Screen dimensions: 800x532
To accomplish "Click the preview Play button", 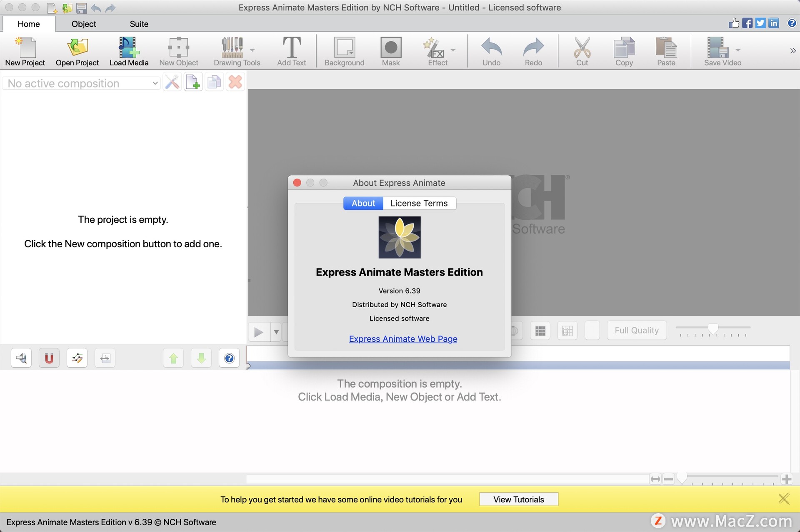I will [x=259, y=332].
